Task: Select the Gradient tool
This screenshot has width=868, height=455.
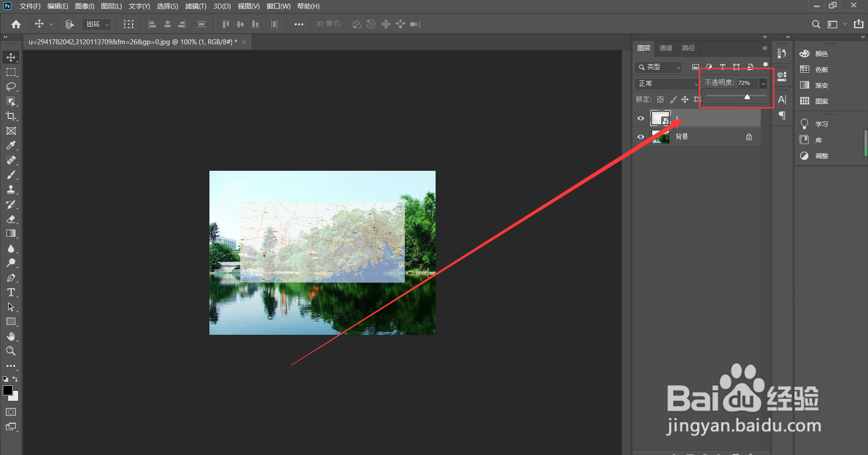Action: tap(11, 234)
